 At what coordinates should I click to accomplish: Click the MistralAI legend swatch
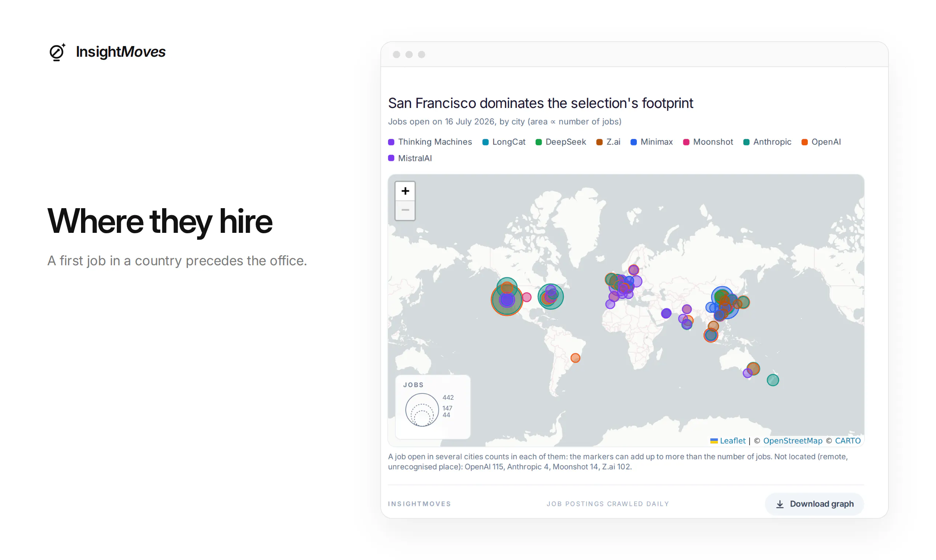391,158
